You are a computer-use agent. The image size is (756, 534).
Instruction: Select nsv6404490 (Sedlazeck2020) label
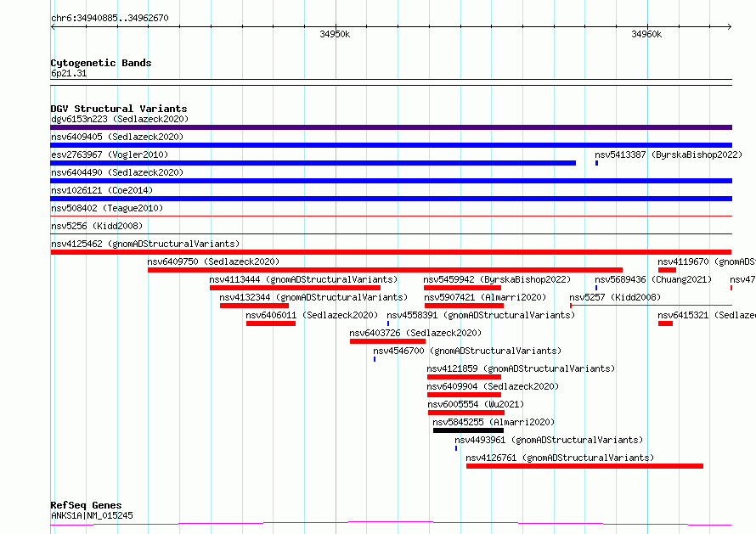(117, 172)
